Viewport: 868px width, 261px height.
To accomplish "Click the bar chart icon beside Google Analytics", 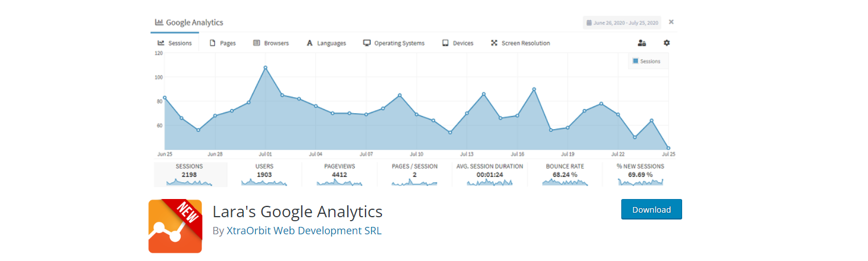I will [159, 23].
